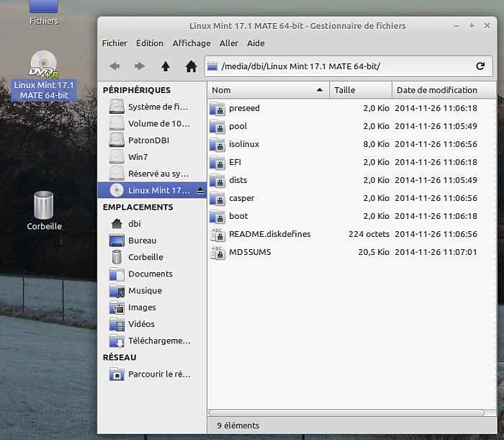504x440 pixels.
Task: Open the Home folder icon in toolbar
Action: [191, 66]
